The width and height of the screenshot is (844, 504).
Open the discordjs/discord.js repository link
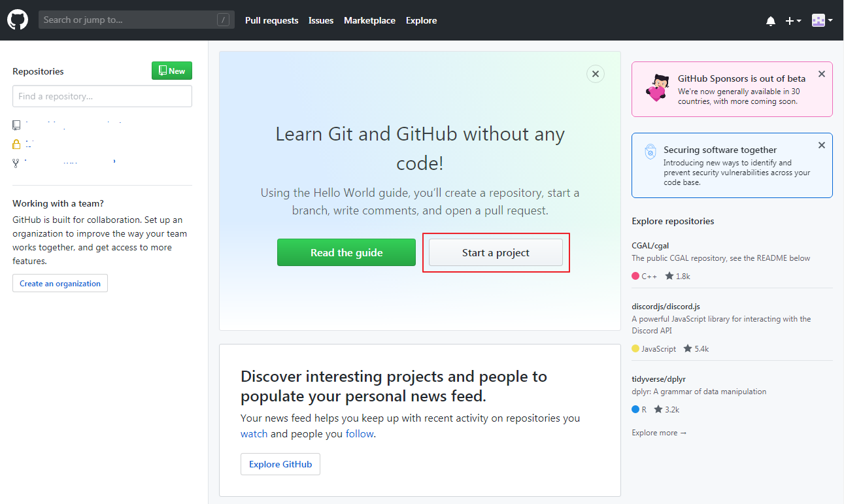pyautogui.click(x=666, y=306)
